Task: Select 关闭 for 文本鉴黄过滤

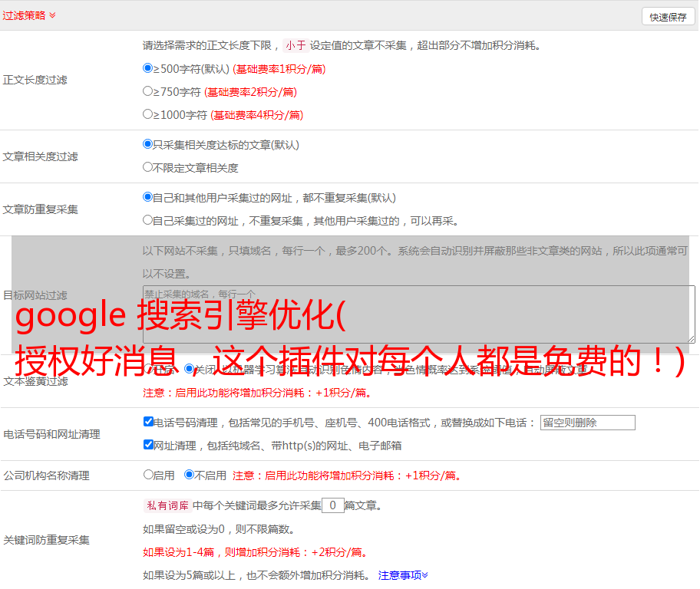Action: (190, 369)
